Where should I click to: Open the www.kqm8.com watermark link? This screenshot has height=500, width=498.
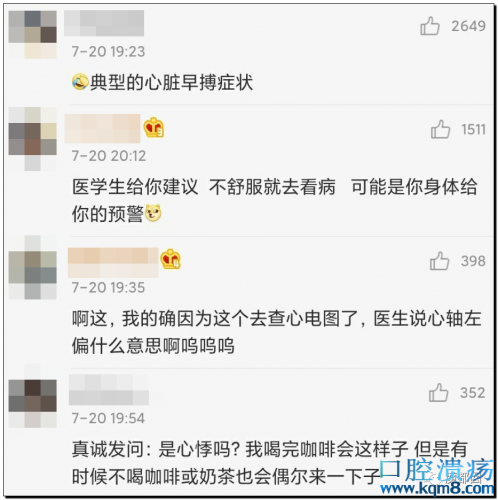click(x=437, y=489)
